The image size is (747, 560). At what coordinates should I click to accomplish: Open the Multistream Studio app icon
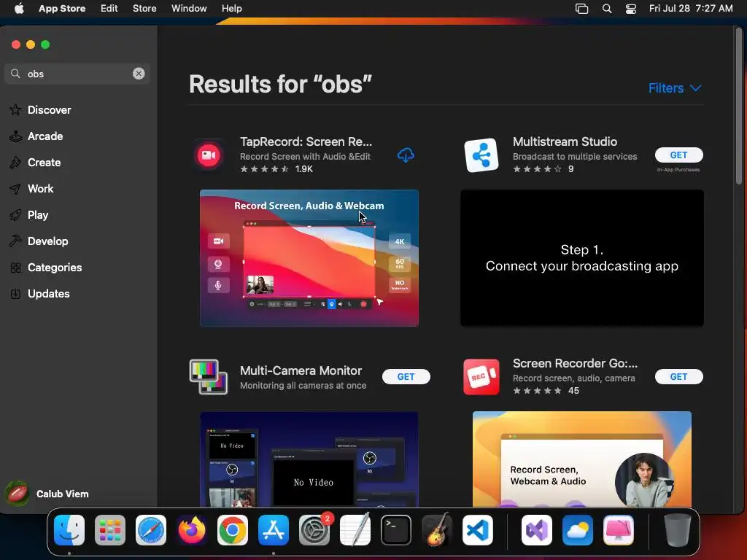point(481,155)
